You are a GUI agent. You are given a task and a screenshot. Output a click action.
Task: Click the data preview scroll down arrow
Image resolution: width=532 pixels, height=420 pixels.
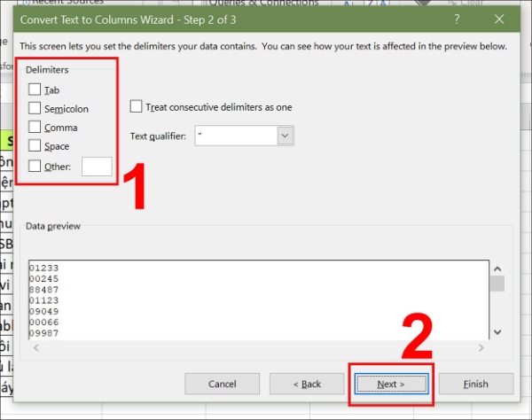[497, 332]
